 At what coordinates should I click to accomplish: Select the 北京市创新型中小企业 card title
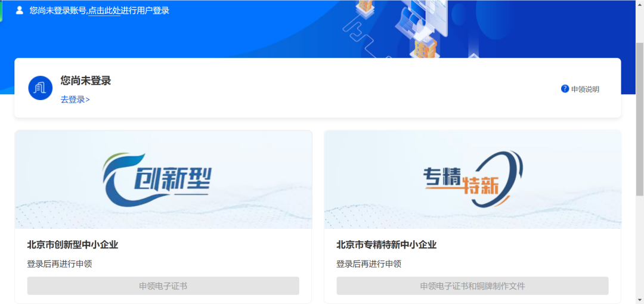(x=73, y=245)
